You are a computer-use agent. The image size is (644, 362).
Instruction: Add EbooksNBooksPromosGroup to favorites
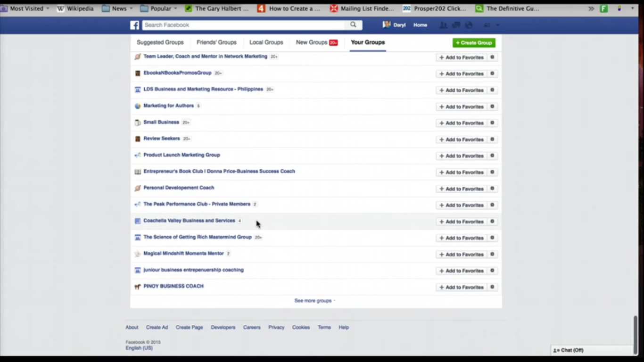tap(462, 74)
